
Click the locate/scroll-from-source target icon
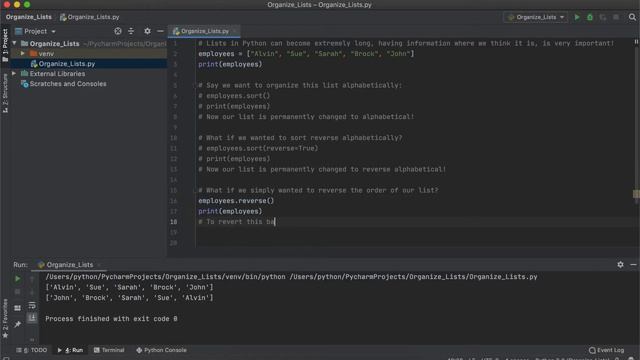pyautogui.click(x=118, y=31)
